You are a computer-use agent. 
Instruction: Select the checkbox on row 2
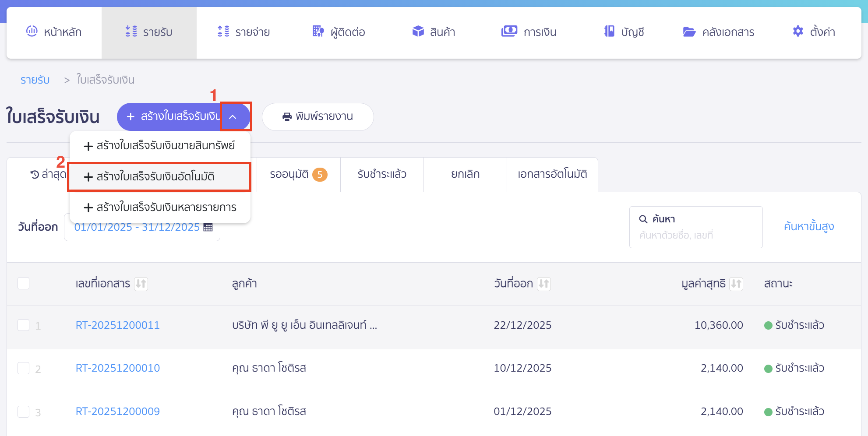click(x=23, y=368)
